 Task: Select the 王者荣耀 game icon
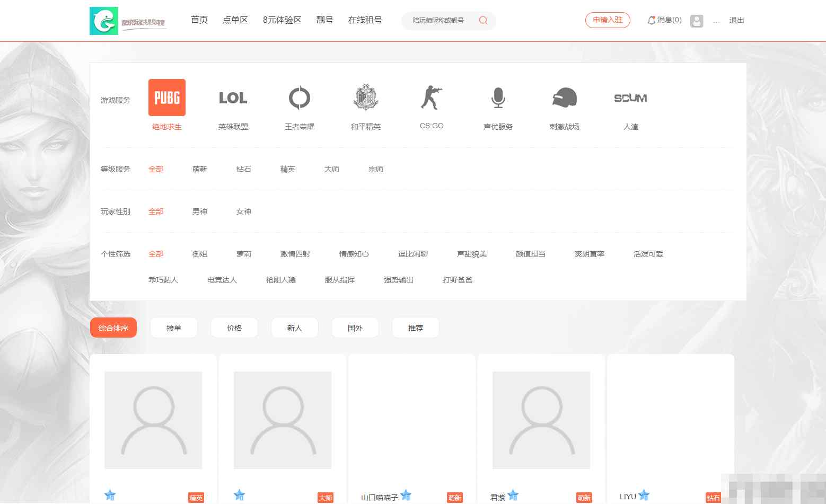299,98
